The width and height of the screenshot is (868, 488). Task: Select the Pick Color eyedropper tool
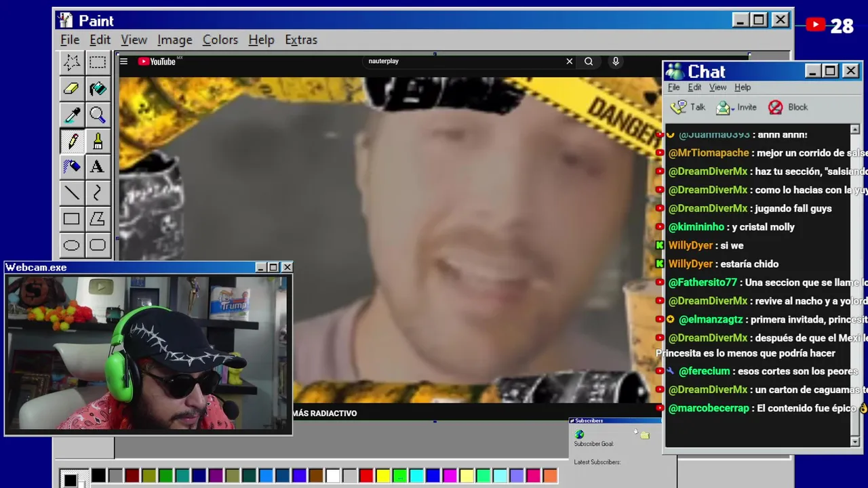pos(71,115)
